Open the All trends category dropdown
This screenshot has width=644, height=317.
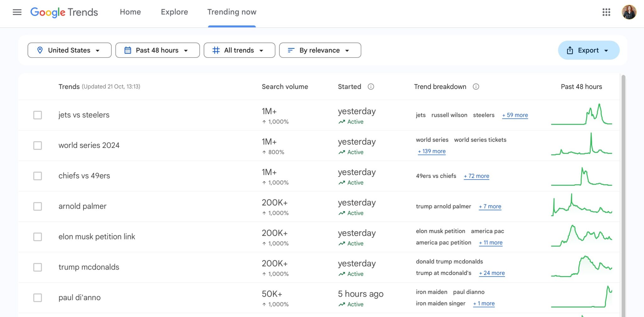(x=239, y=50)
